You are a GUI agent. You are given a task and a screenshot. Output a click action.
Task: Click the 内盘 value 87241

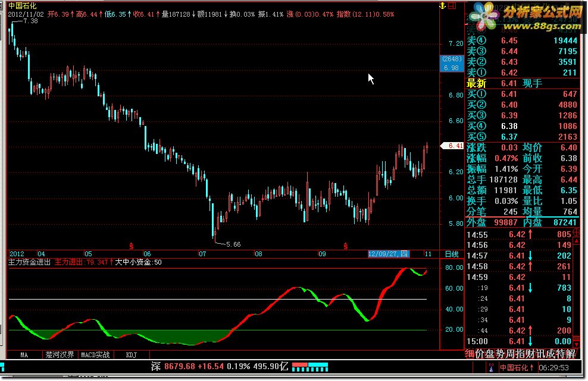(x=565, y=222)
